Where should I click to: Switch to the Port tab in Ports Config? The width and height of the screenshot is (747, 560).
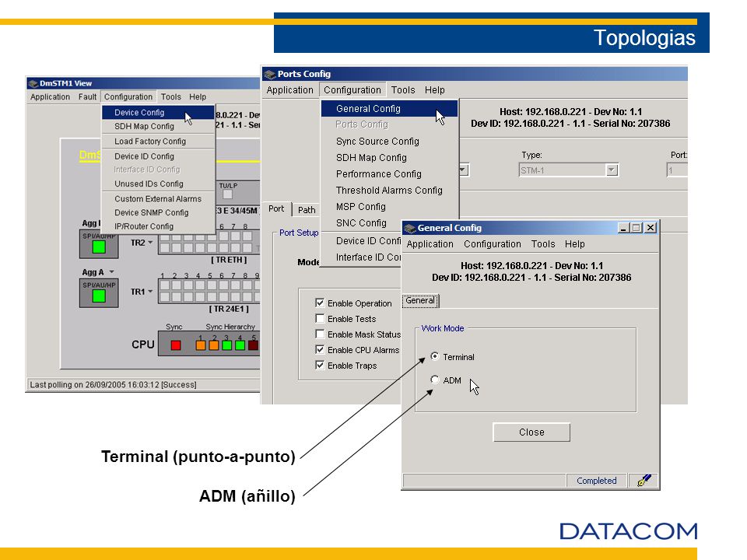276,208
